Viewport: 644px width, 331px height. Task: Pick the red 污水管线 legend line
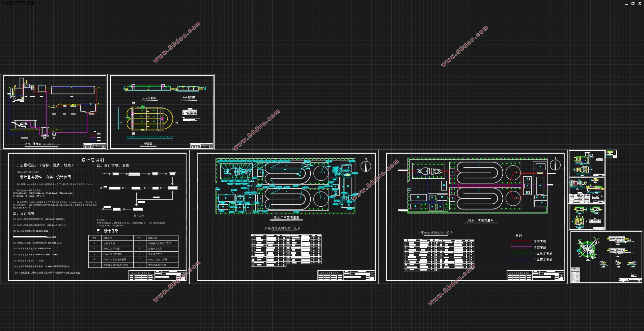[x=521, y=241]
